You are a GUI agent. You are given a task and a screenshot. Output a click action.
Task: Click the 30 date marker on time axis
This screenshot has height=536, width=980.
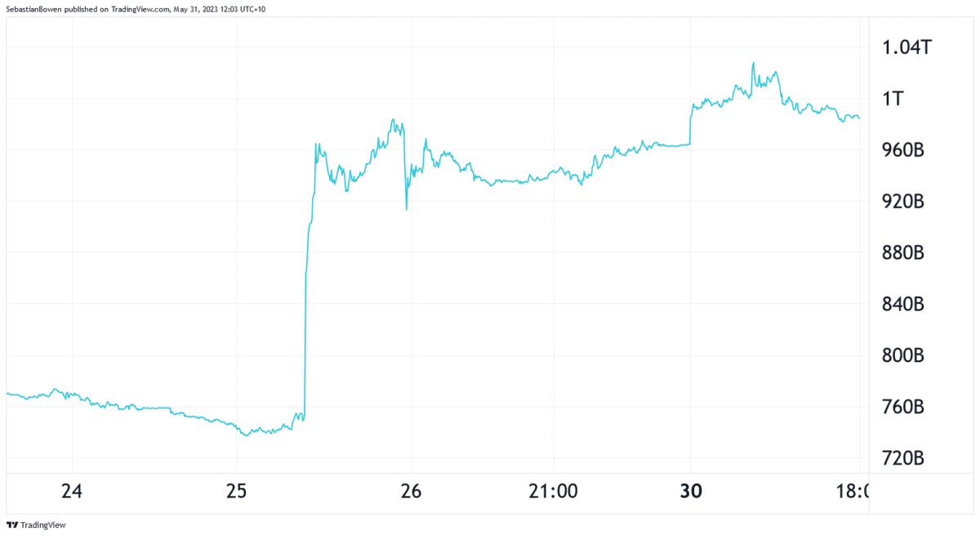[691, 492]
